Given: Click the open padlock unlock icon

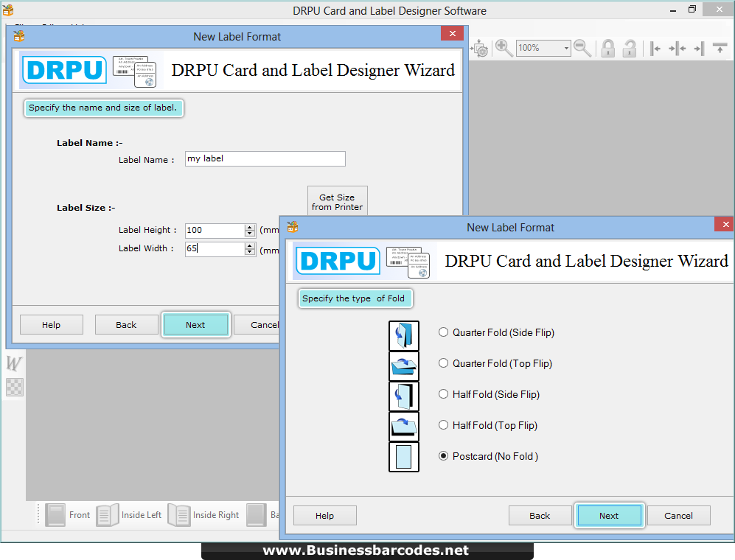Looking at the screenshot, I should pyautogui.click(x=629, y=48).
